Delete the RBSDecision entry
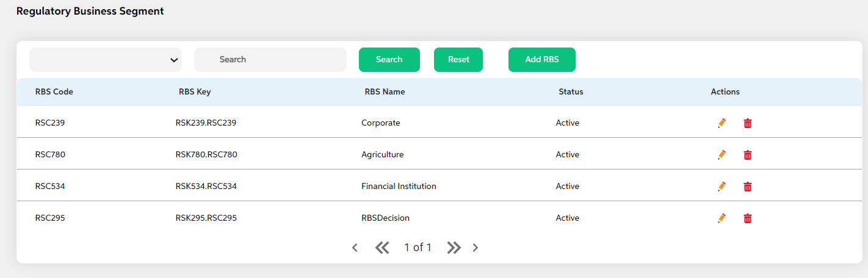This screenshot has height=278, width=868. 748,218
